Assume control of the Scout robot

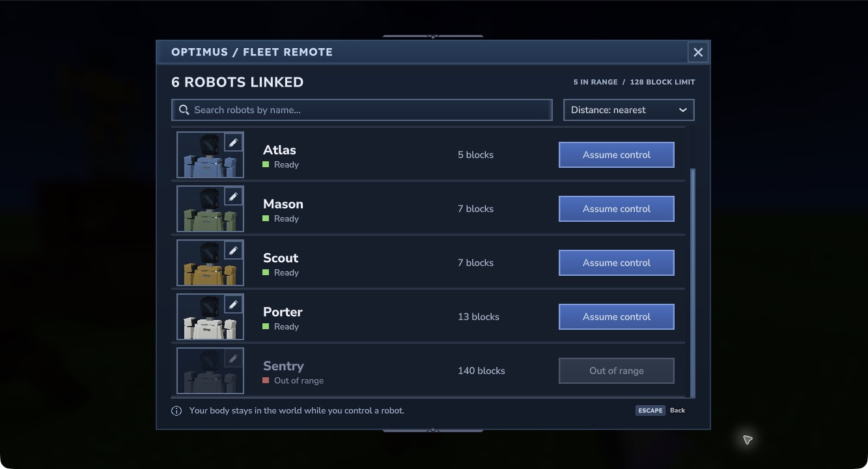coord(617,263)
